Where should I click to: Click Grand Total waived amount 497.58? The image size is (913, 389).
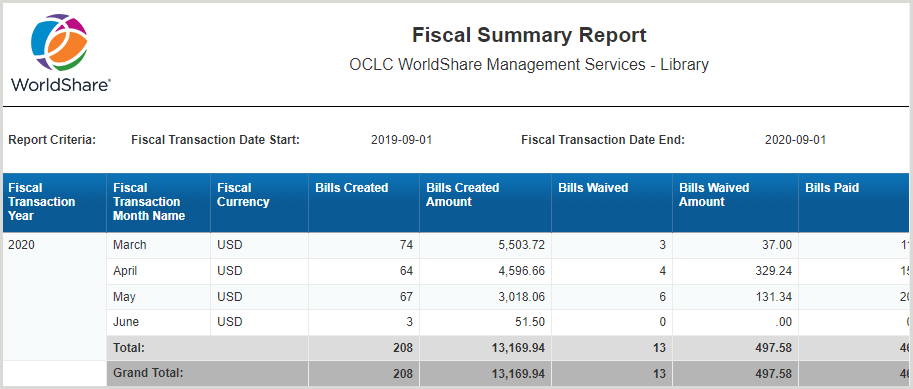tap(773, 373)
